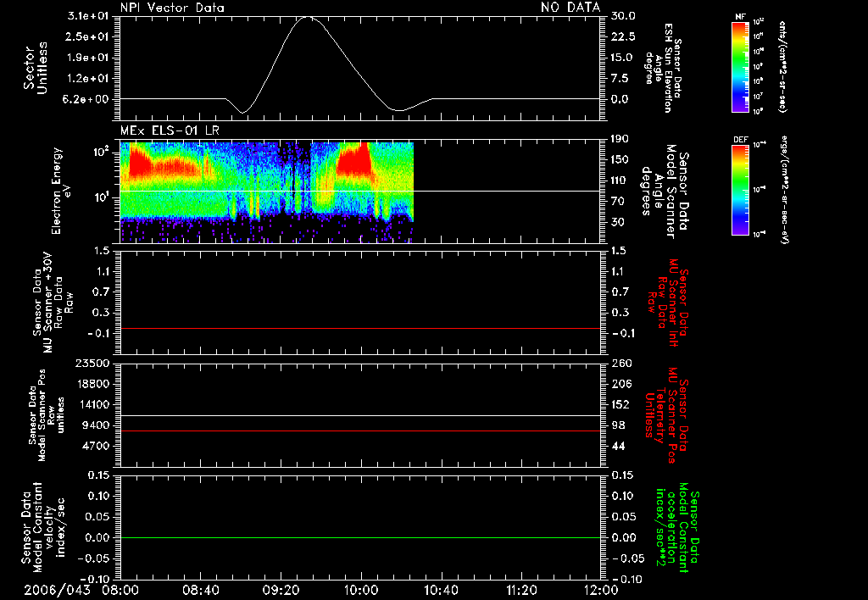
Task: Click the '09:20' time axis label
Action: coord(281,590)
